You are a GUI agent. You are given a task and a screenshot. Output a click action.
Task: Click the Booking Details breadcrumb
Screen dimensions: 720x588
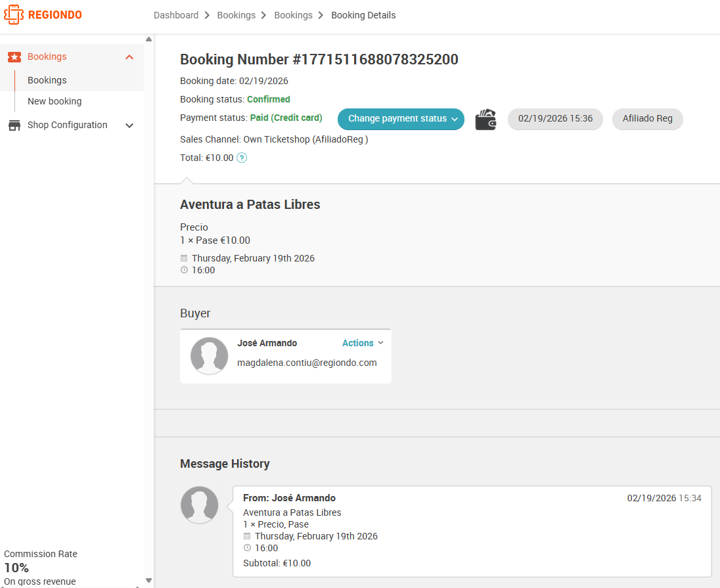click(x=363, y=15)
